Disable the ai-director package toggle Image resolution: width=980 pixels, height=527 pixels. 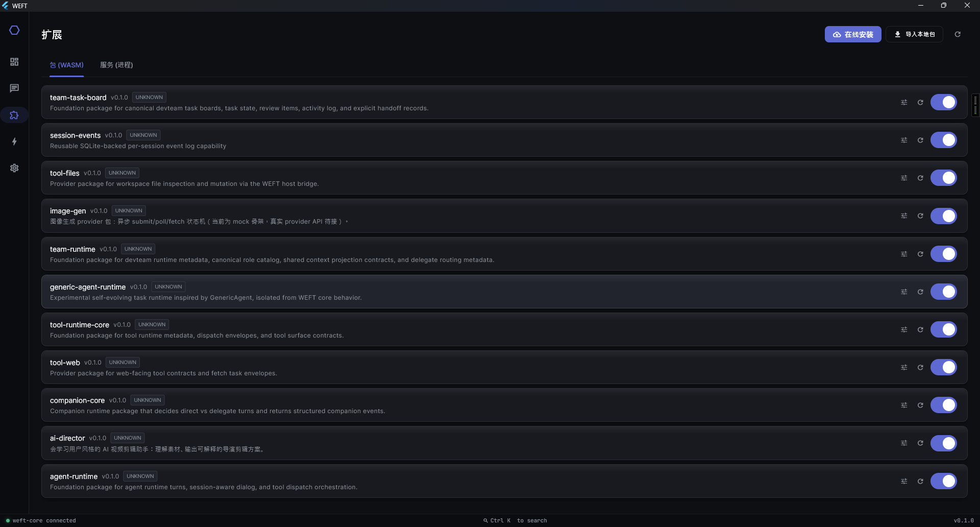pyautogui.click(x=943, y=443)
